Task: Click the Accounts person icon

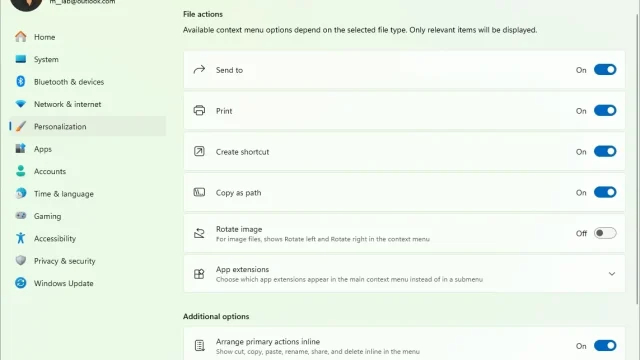Action: pyautogui.click(x=20, y=171)
